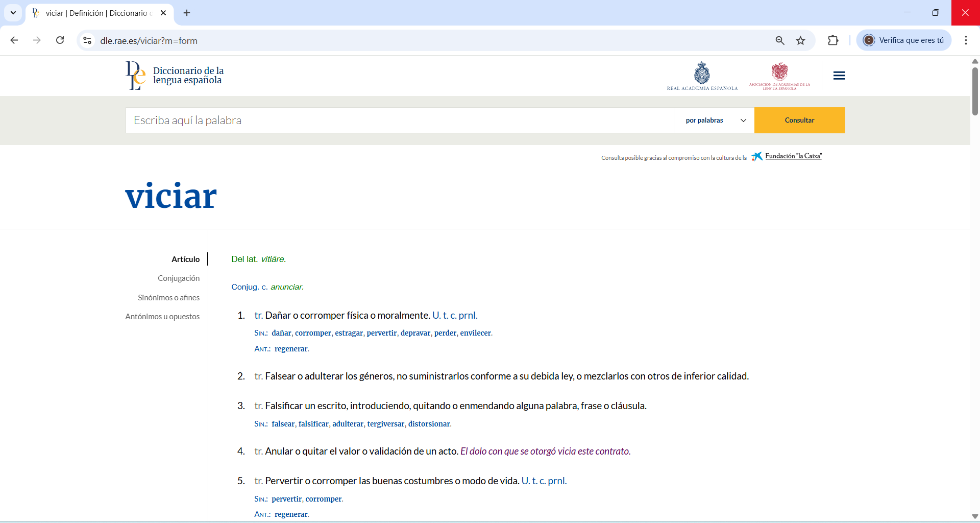Open Chrome's three-dot menu
Screen dimensions: 980x523
[966, 40]
